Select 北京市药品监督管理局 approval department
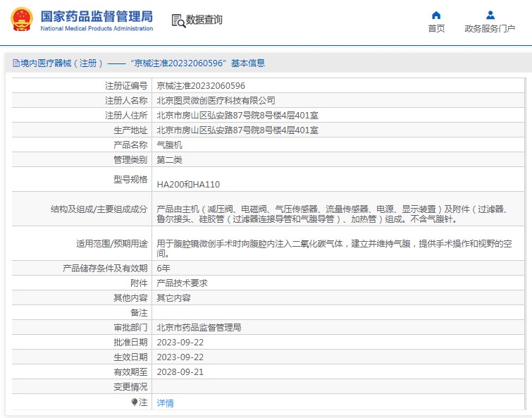The width and height of the screenshot is (532, 418). coord(199,327)
